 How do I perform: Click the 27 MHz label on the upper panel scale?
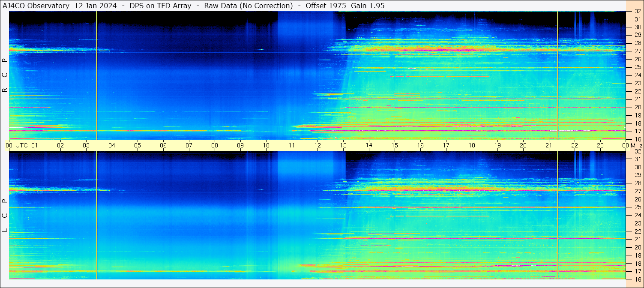click(x=638, y=51)
